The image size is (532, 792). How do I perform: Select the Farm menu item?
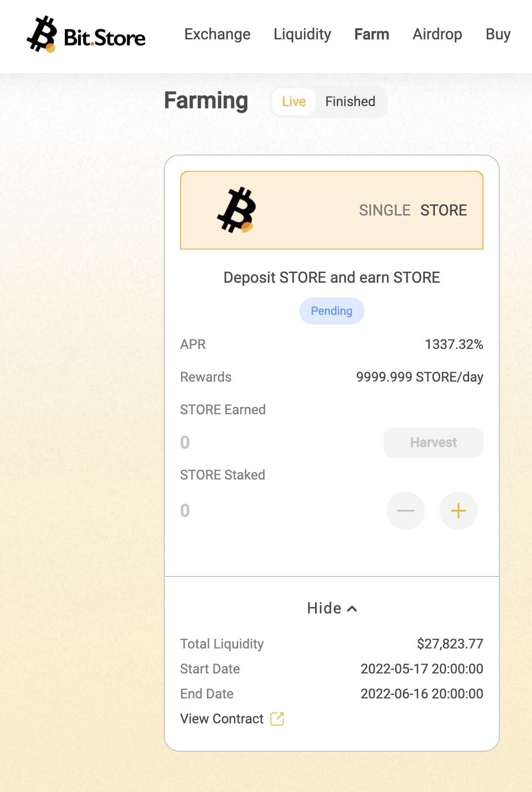pos(372,34)
